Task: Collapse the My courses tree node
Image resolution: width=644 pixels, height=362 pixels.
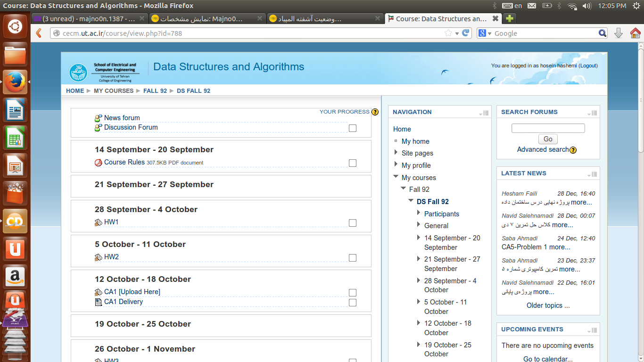Action: [396, 177]
